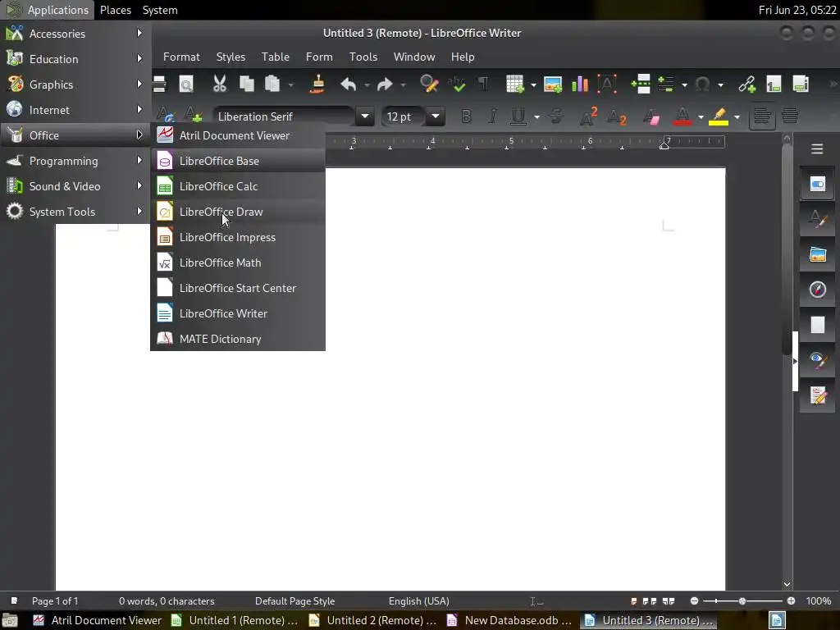The image size is (840, 630).
Task: Click the Print Preview icon
Action: pos(186,84)
